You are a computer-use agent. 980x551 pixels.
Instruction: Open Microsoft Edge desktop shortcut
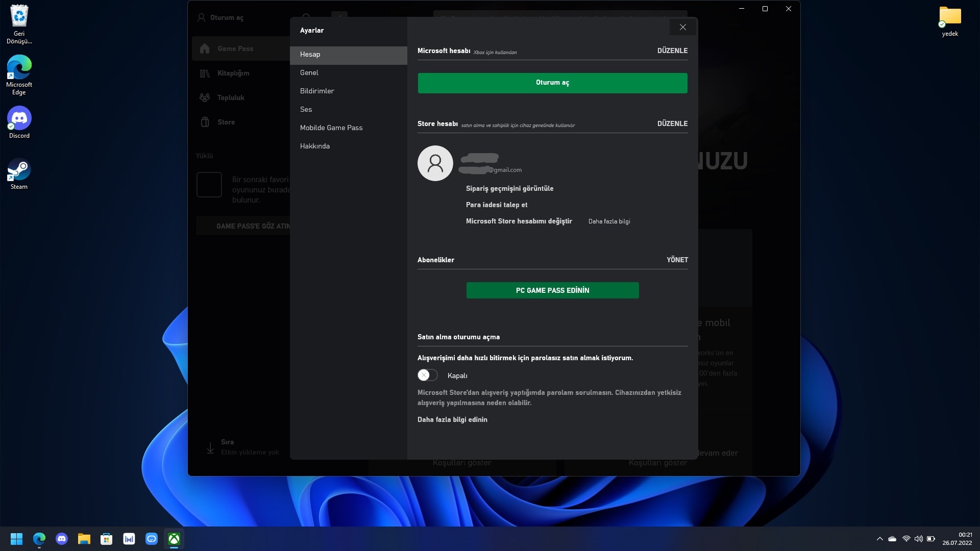click(19, 75)
